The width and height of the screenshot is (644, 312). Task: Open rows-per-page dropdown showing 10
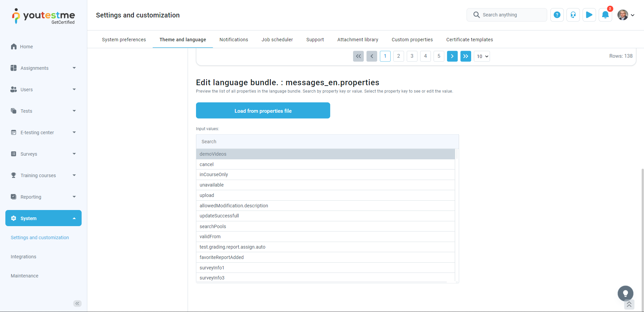point(482,56)
